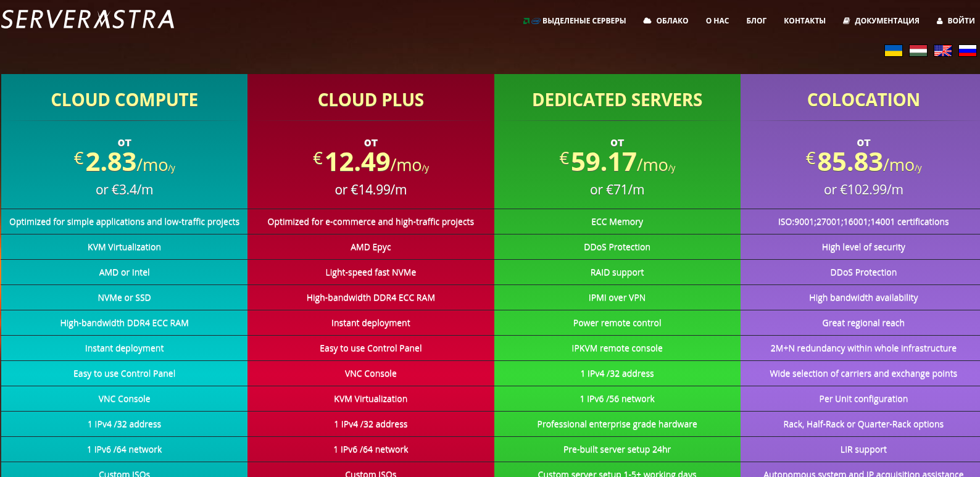This screenshot has height=477, width=980.
Task: Click the Colocation plan heading
Action: point(863,100)
